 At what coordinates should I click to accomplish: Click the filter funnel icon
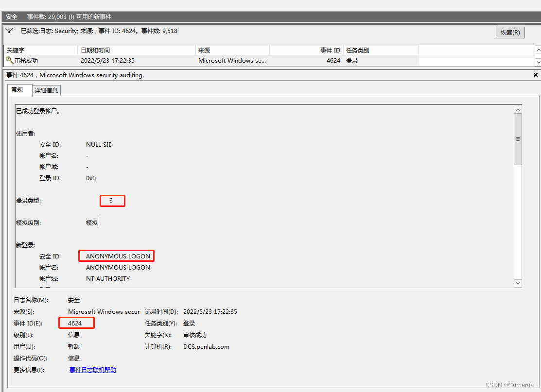[x=9, y=31]
